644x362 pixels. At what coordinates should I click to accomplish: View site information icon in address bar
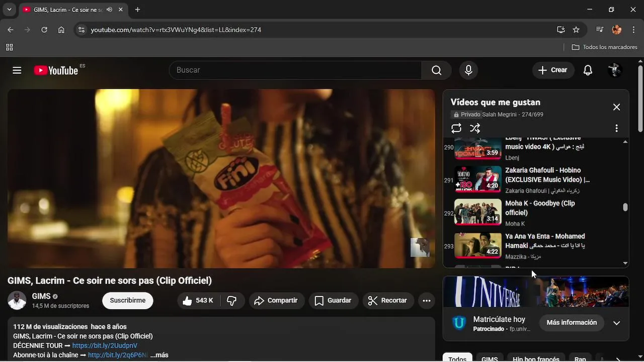82,30
